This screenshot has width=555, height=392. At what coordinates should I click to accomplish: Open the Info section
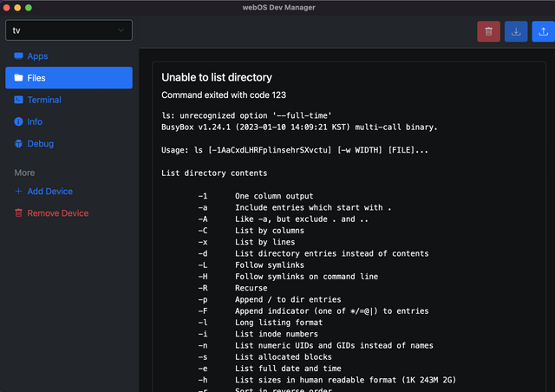pos(35,122)
